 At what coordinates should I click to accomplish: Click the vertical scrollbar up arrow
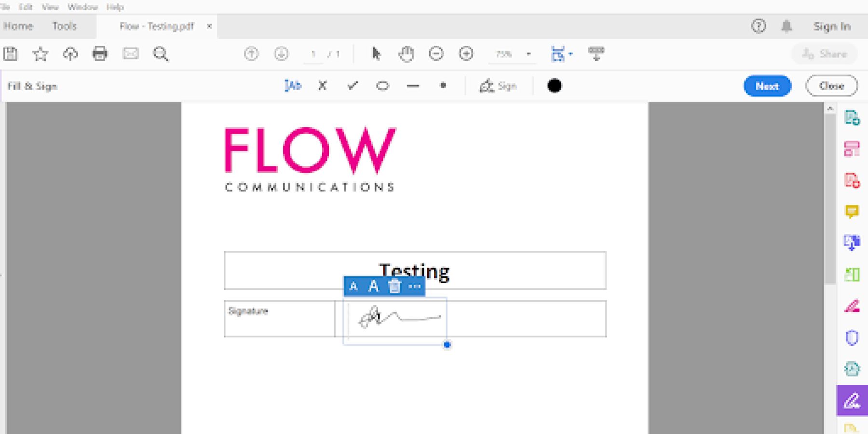point(830,109)
